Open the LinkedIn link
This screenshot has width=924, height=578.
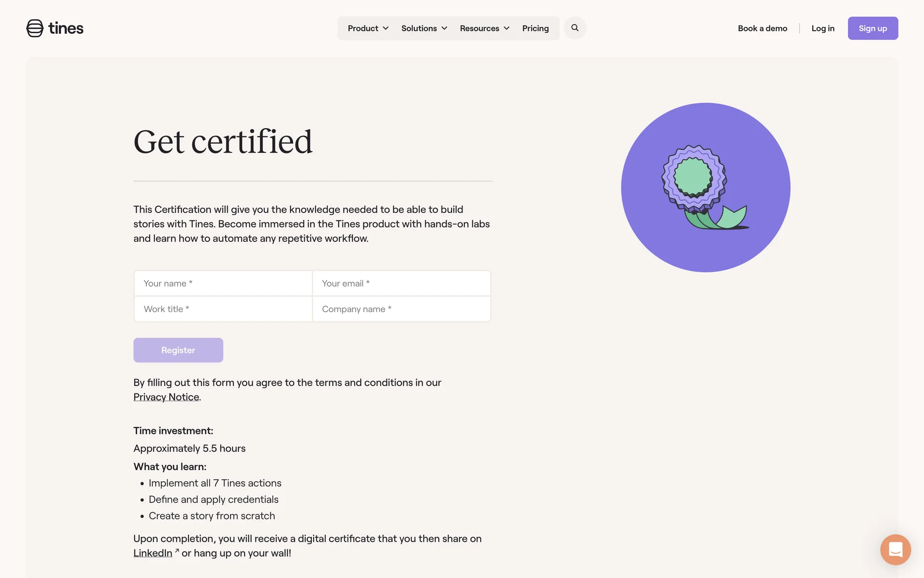pyautogui.click(x=153, y=553)
